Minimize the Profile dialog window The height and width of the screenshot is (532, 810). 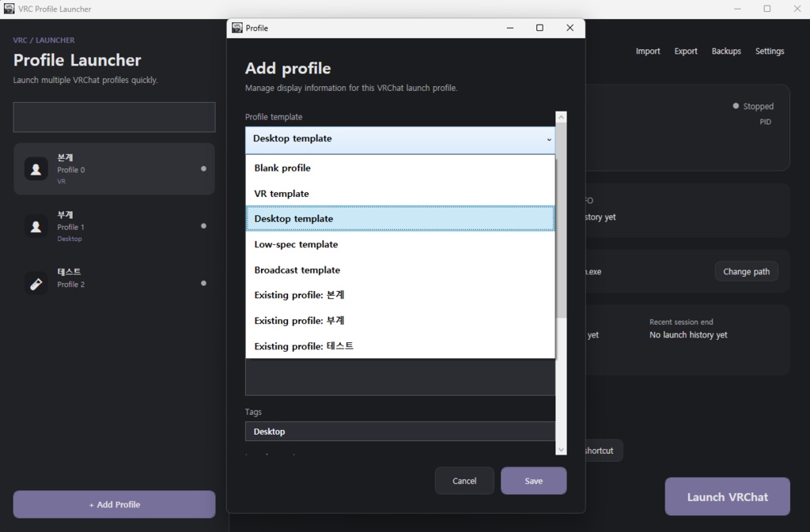510,28
